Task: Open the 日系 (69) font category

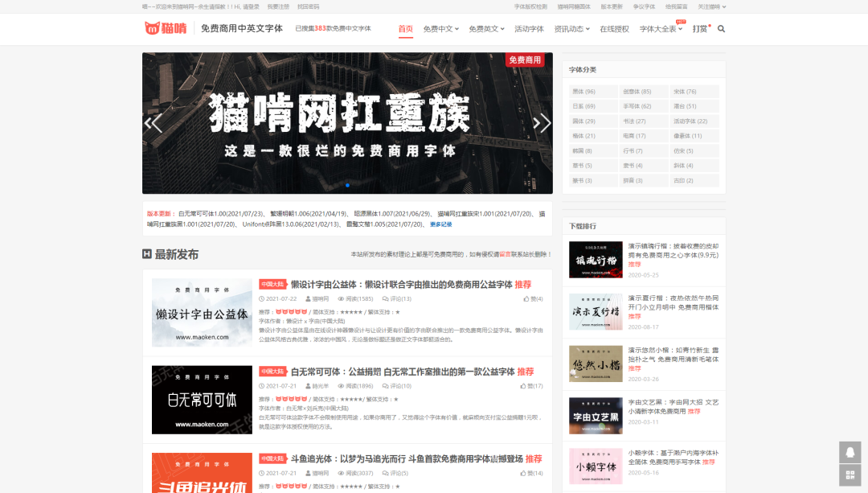Action: [593, 106]
